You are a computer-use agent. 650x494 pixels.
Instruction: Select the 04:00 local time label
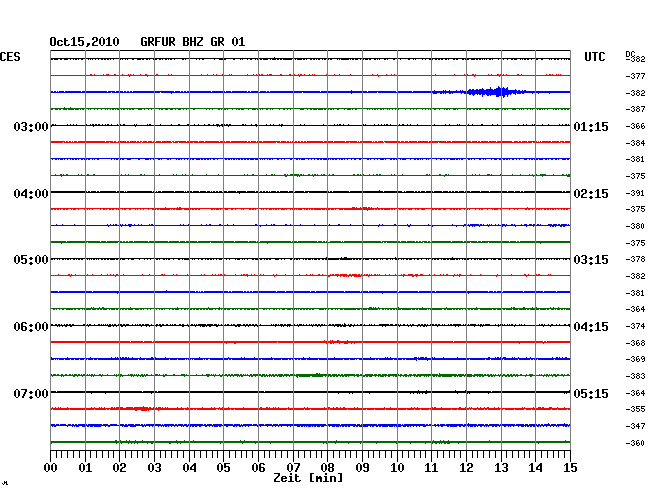[x=31, y=194]
